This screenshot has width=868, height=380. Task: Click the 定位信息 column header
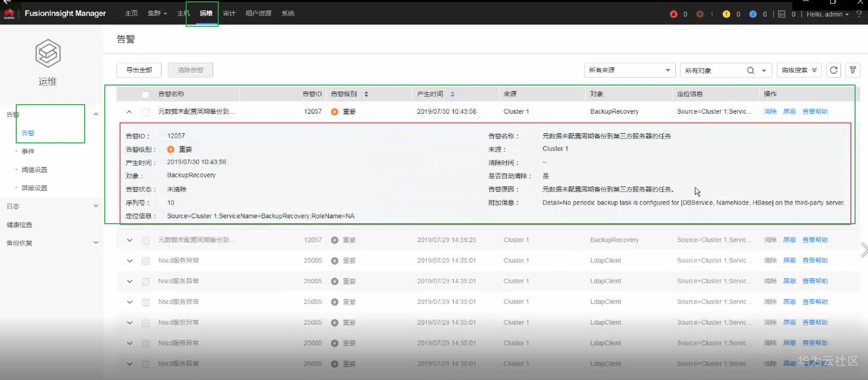tap(690, 94)
